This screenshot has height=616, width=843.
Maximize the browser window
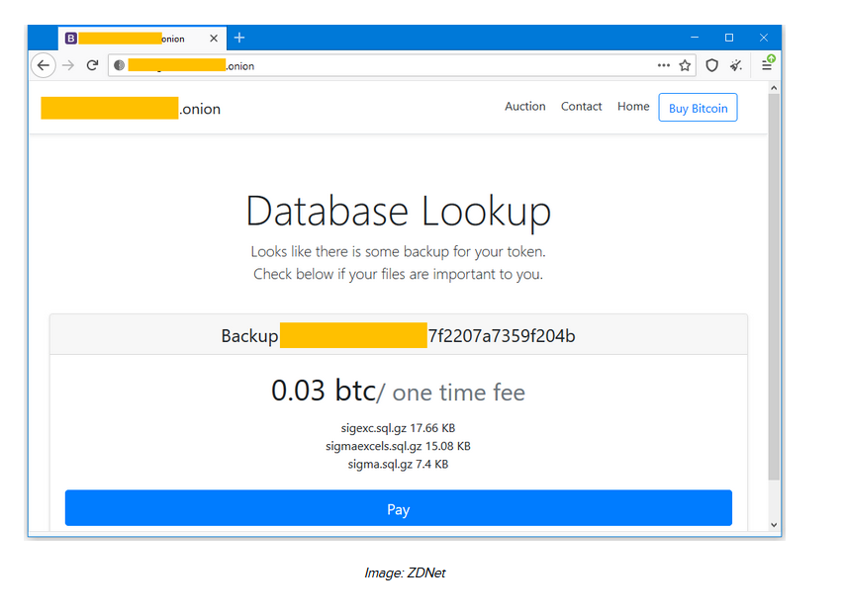729,38
